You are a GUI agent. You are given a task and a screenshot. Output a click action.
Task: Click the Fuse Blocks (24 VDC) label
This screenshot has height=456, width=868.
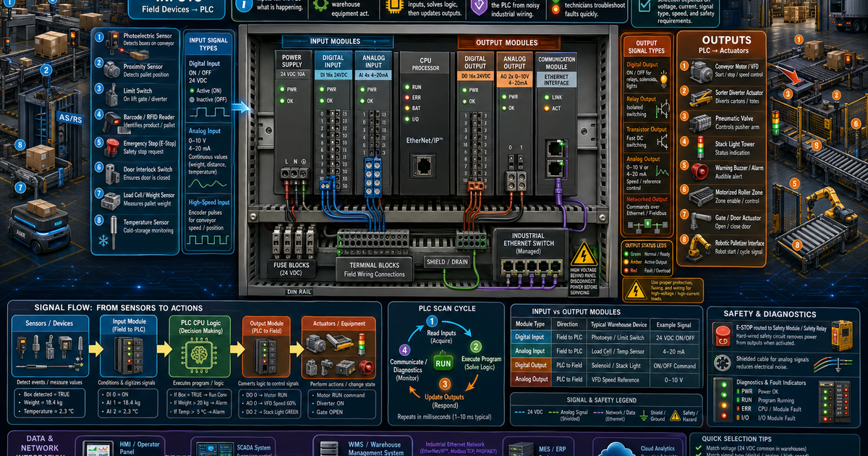(x=292, y=270)
